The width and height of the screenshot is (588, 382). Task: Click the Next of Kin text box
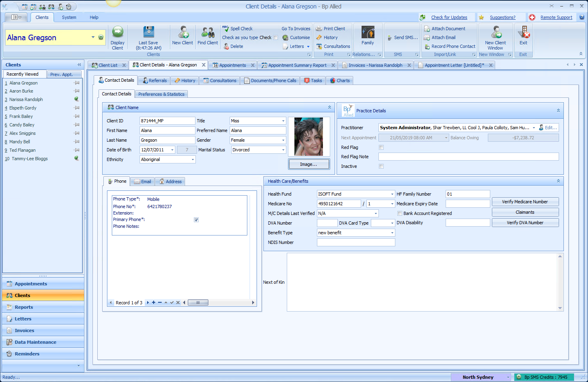[422, 282]
